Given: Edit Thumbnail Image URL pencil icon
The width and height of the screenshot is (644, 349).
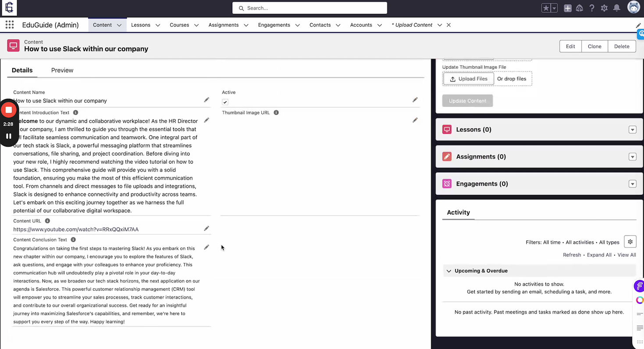Looking at the screenshot, I should pos(415,120).
